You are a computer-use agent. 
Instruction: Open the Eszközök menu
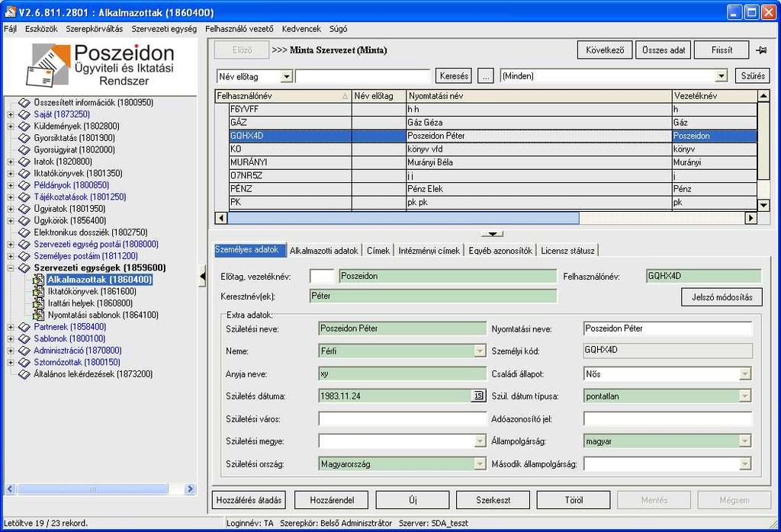point(41,29)
